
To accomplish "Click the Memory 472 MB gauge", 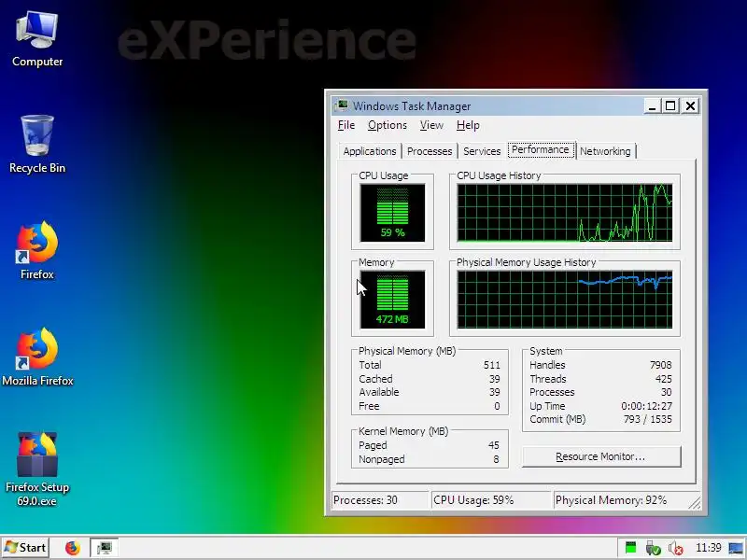I will [x=392, y=300].
